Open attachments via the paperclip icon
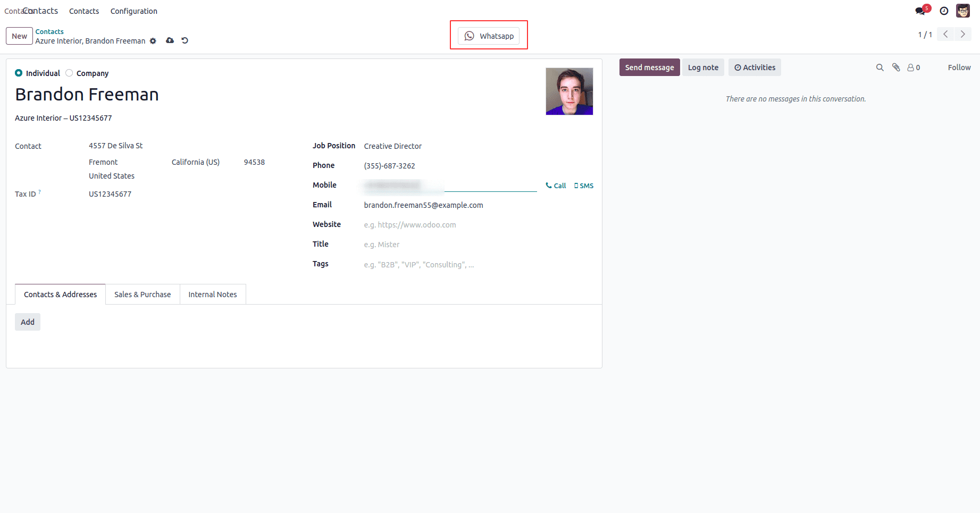Screen dimensions: 980x513 tap(896, 68)
